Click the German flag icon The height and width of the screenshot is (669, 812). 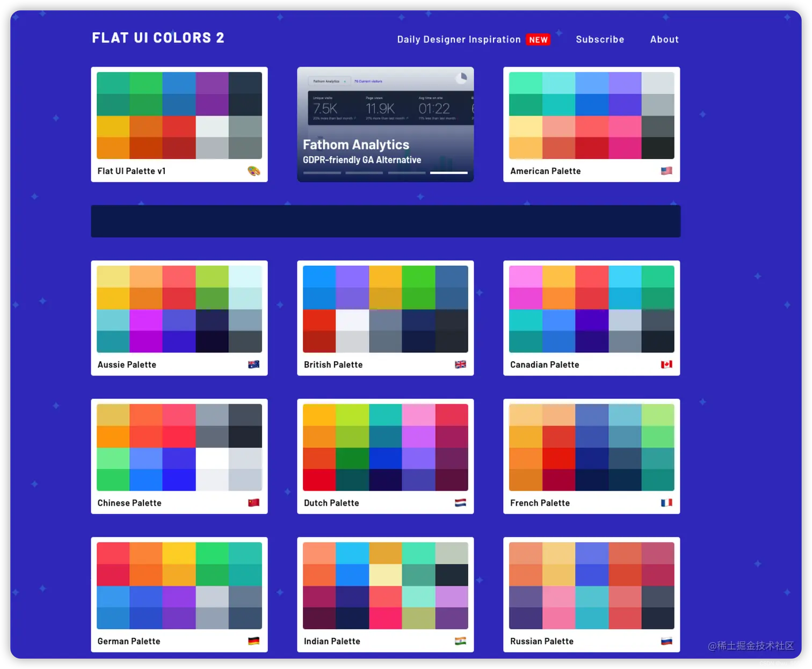(x=253, y=641)
